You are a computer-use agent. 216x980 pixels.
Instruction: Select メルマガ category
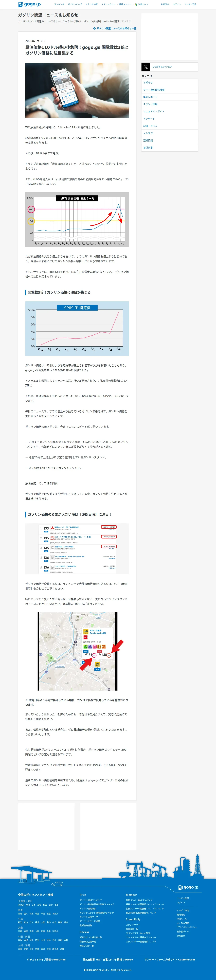click(170, 133)
